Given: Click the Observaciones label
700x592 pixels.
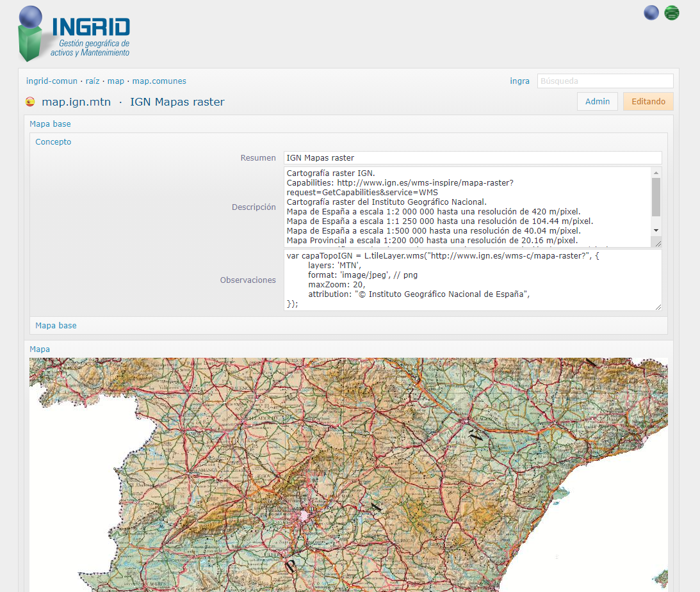Looking at the screenshot, I should pyautogui.click(x=248, y=280).
